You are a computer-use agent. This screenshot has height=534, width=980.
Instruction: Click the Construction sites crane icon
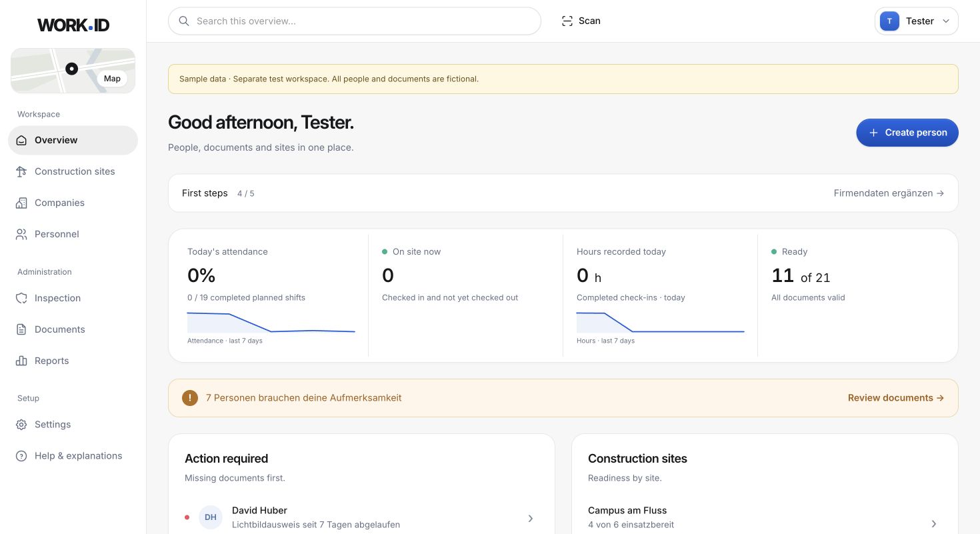(21, 171)
